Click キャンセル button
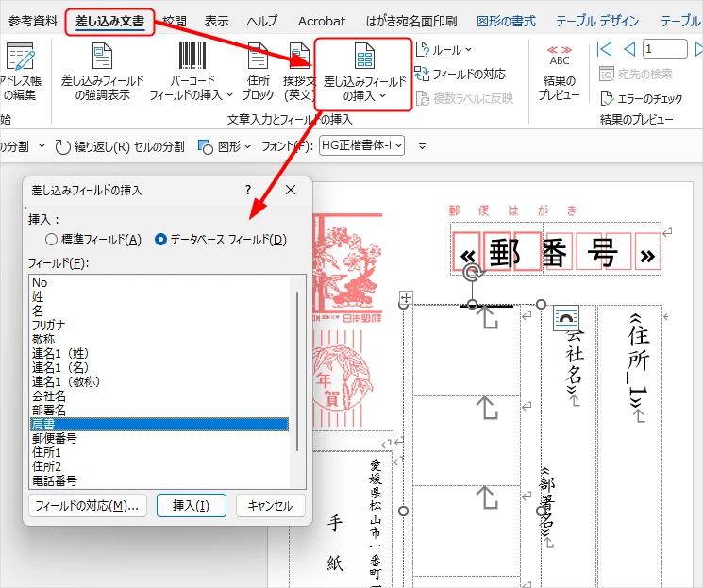 coord(271,506)
